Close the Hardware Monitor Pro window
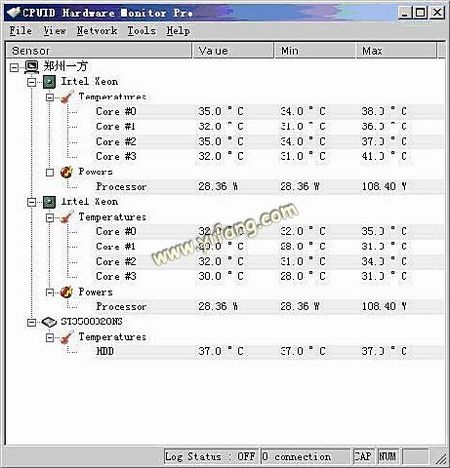The image size is (450, 468). pyautogui.click(x=437, y=13)
